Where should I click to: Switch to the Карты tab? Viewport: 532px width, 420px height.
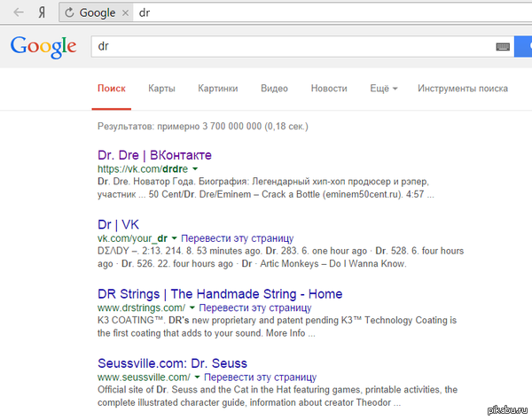pos(161,89)
